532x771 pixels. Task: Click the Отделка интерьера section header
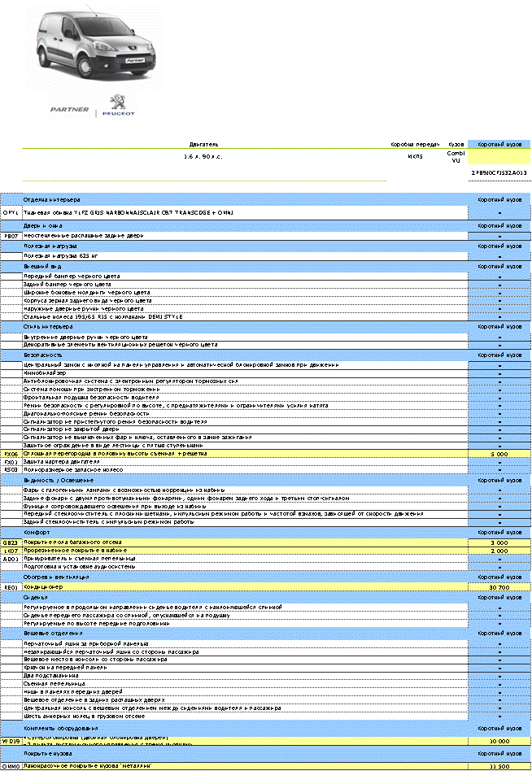click(52, 199)
